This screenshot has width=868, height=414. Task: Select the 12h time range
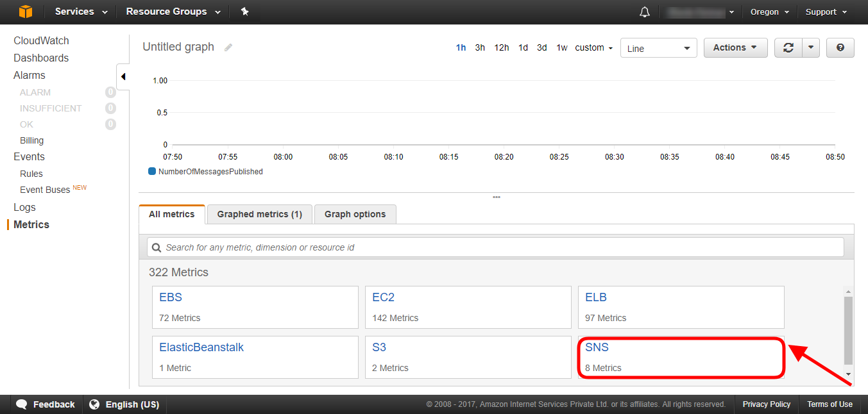click(502, 47)
